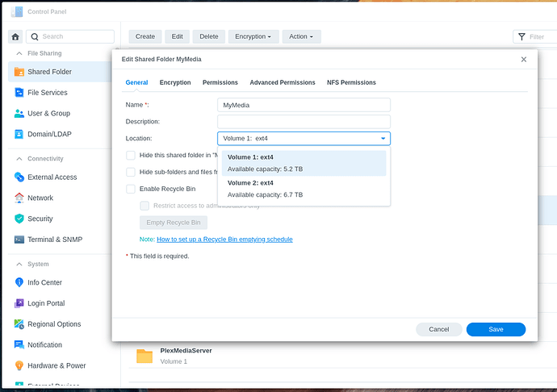
Task: Collapse the Connectivity section
Action: pos(19,159)
